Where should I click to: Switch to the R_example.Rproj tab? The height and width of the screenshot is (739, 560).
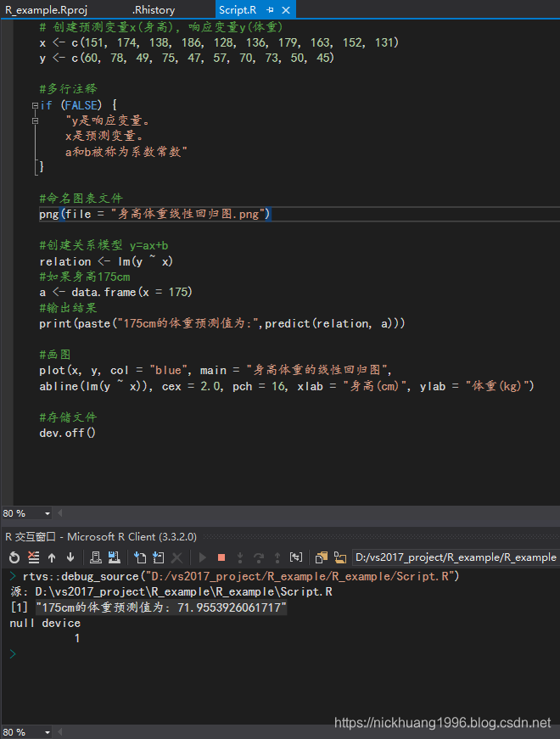46,10
